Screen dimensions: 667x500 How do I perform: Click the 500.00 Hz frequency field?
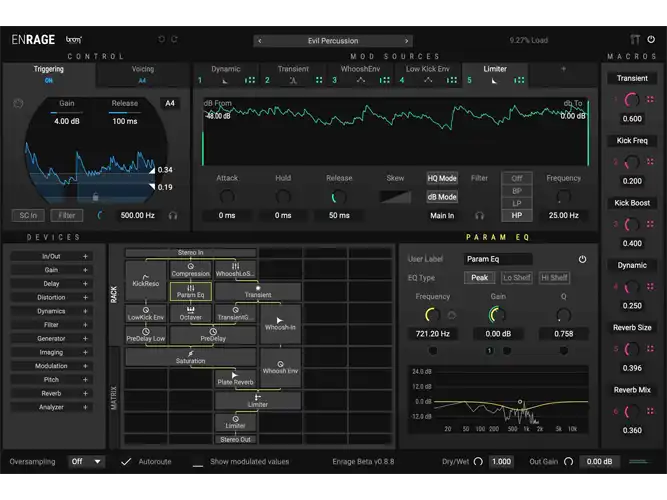click(137, 215)
